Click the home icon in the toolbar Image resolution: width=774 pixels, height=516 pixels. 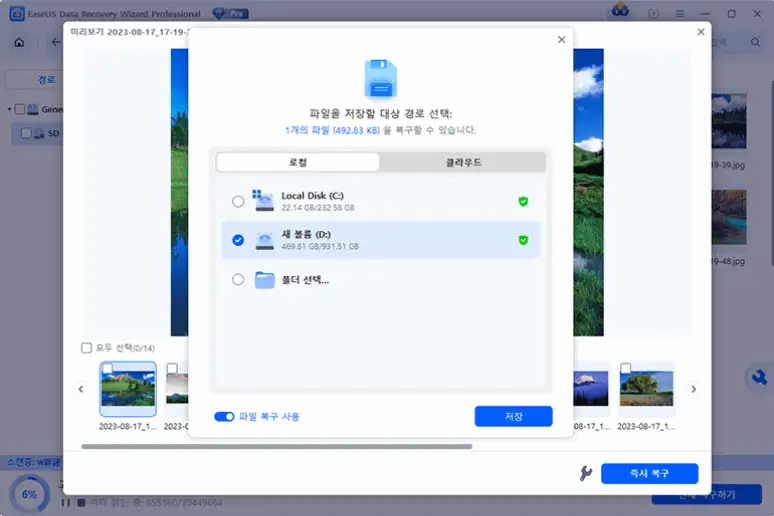coord(20,43)
